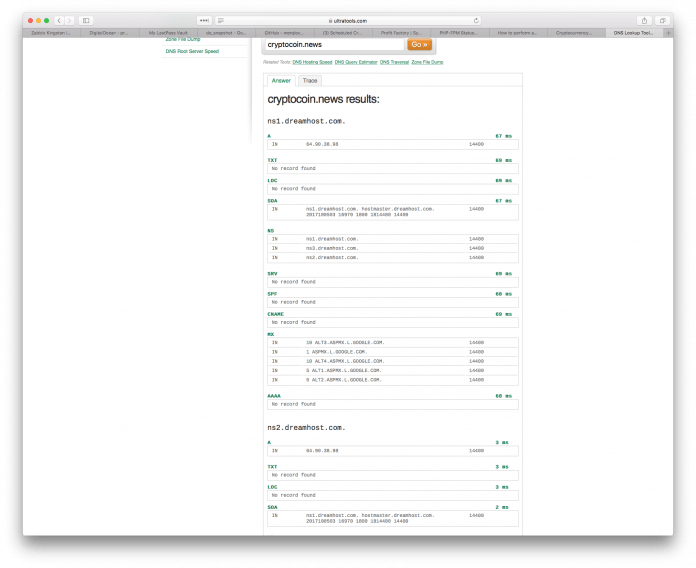Switch to the Profit Factory tab
Screen dimensions: 696x568
[401, 33]
